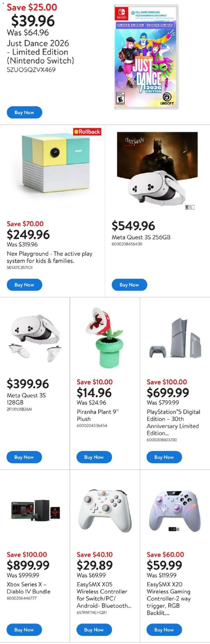
Task: Click Buy Now for Xbox Series X bundle
Action: [x=24, y=630]
